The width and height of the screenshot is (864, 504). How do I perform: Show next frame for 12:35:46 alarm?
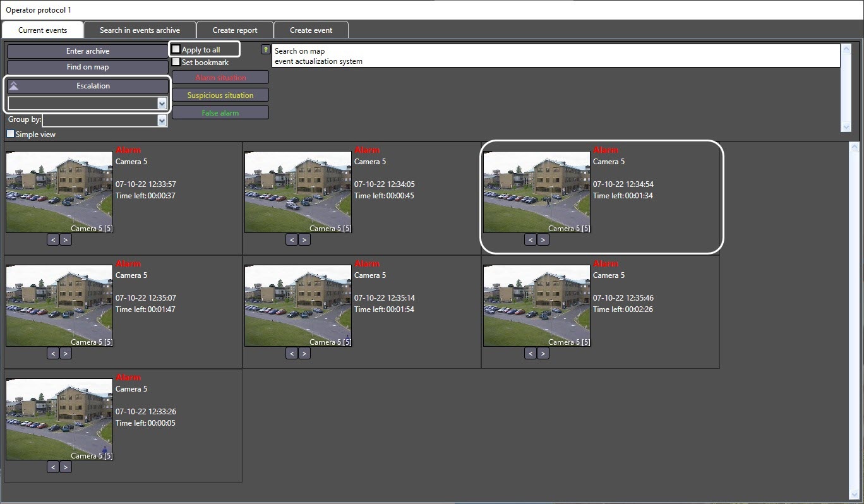[543, 354]
